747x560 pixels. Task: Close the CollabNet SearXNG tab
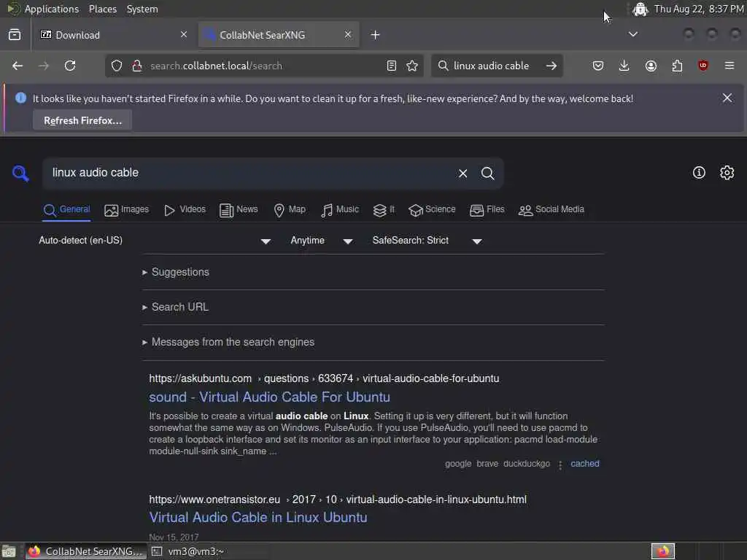tap(348, 34)
